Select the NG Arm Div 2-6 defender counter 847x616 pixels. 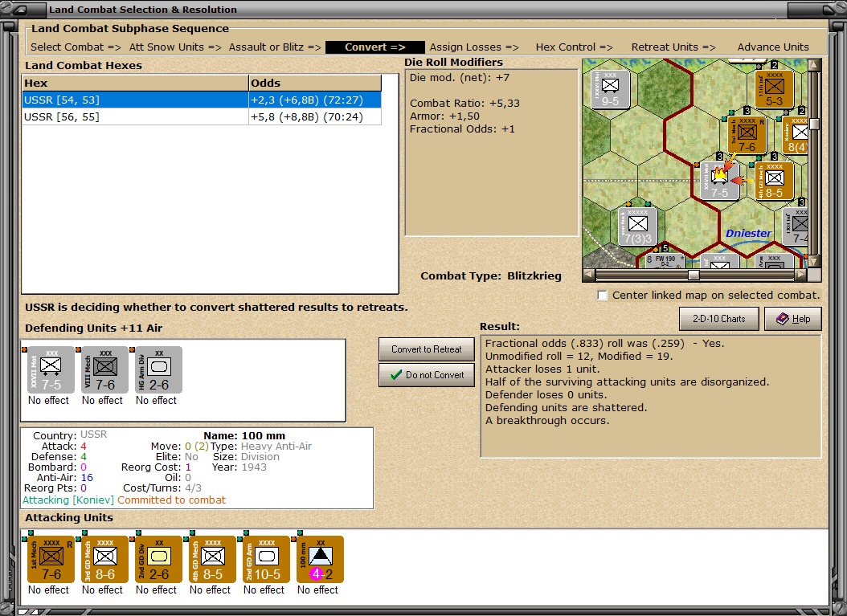click(156, 369)
